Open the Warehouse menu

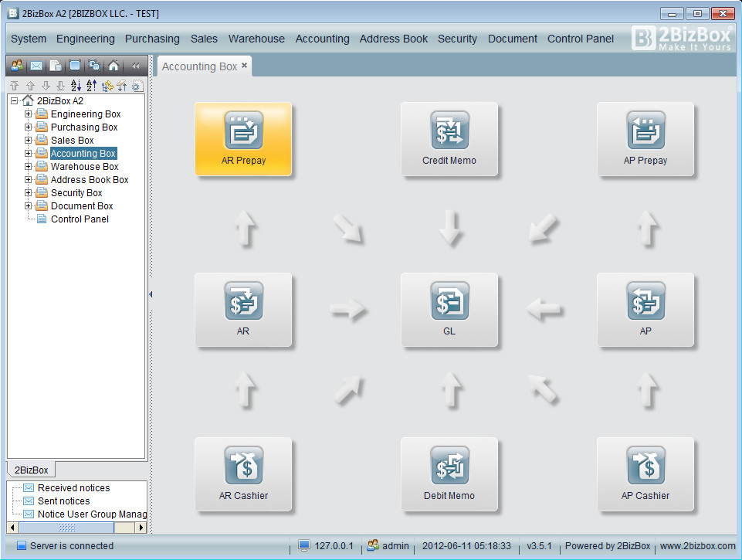click(256, 39)
